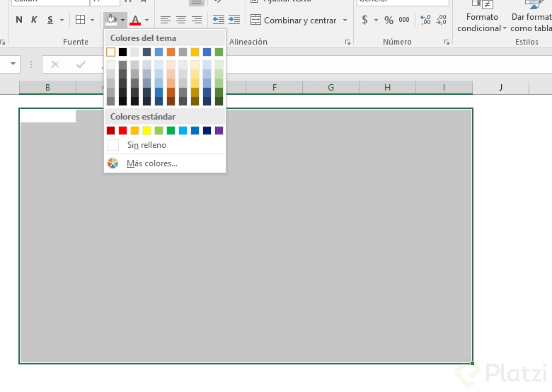This screenshot has height=392, width=552.
Task: Select column B header
Action: point(47,87)
